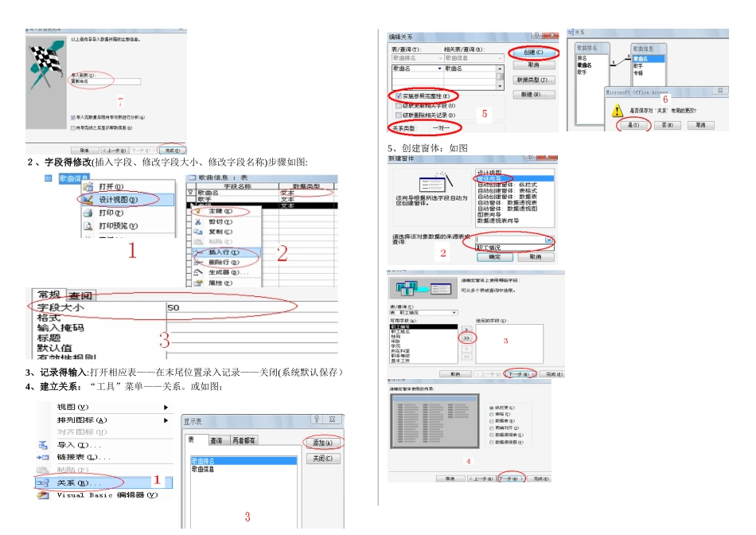
Task: Toggle the 实施参照完整性 checkbox
Action: pyautogui.click(x=399, y=96)
